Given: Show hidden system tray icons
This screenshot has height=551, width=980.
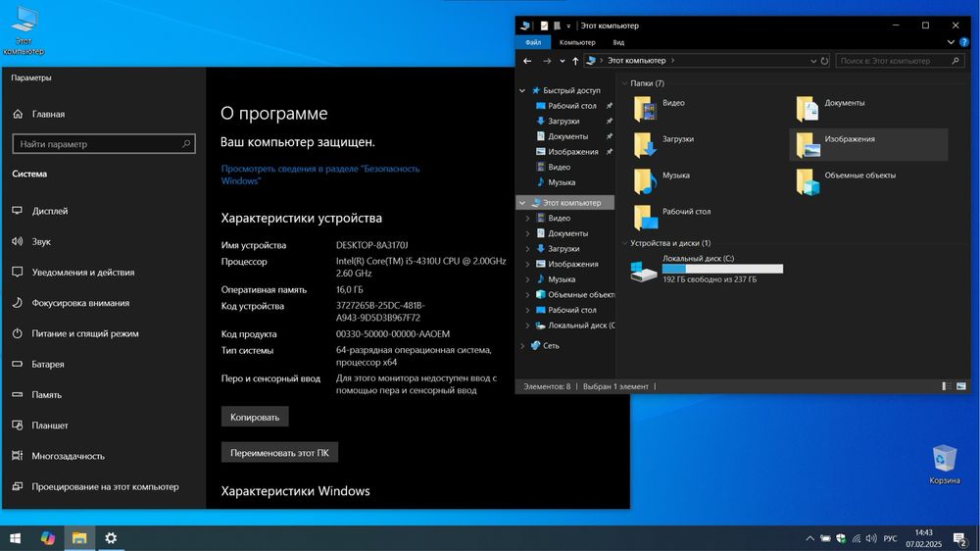Looking at the screenshot, I should pos(810,538).
